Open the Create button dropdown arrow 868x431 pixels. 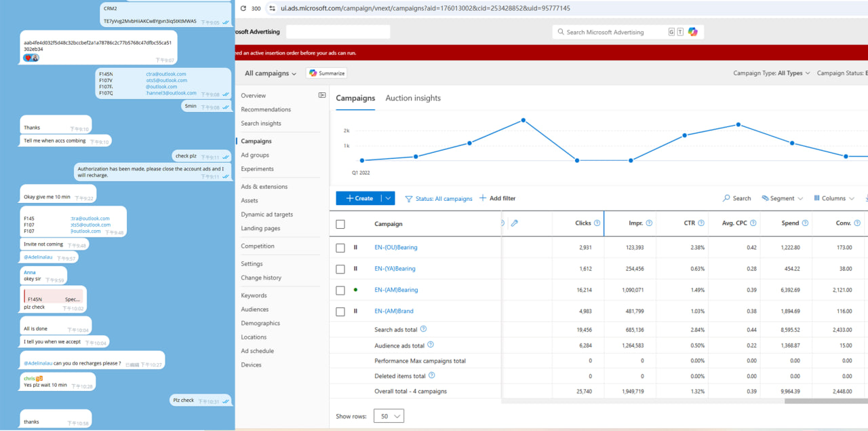[x=387, y=198]
